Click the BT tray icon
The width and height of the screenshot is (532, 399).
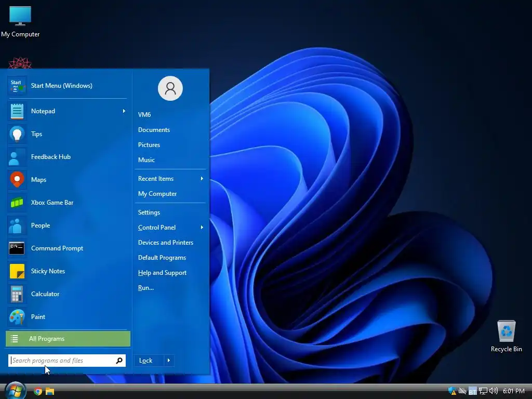coord(473,391)
